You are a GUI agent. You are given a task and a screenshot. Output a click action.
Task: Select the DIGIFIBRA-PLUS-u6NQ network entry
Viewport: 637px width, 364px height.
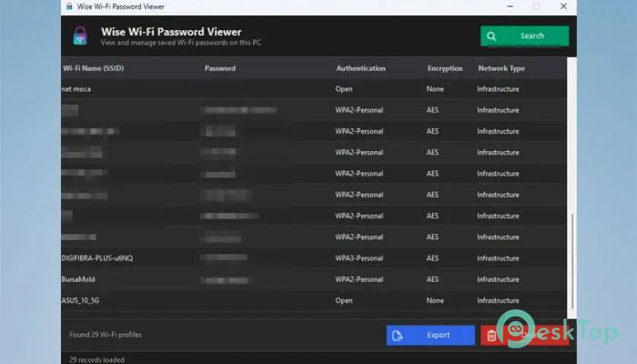tap(314, 258)
